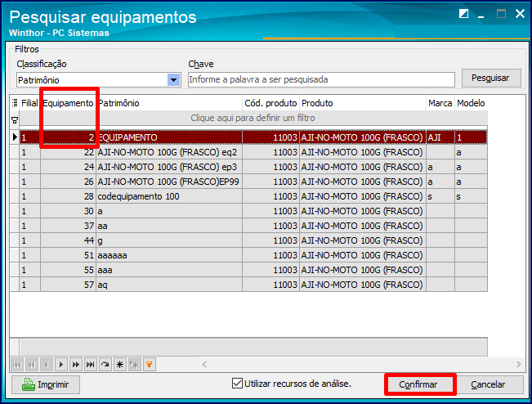Open filter with the orange funnel icon
Image resolution: width=532 pixels, height=404 pixels.
point(150,365)
